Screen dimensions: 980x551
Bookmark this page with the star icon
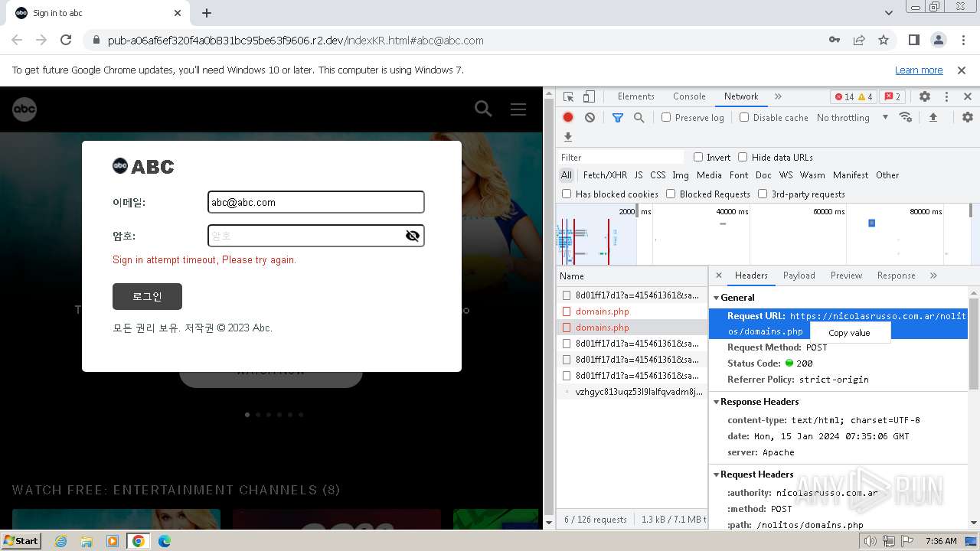point(884,40)
